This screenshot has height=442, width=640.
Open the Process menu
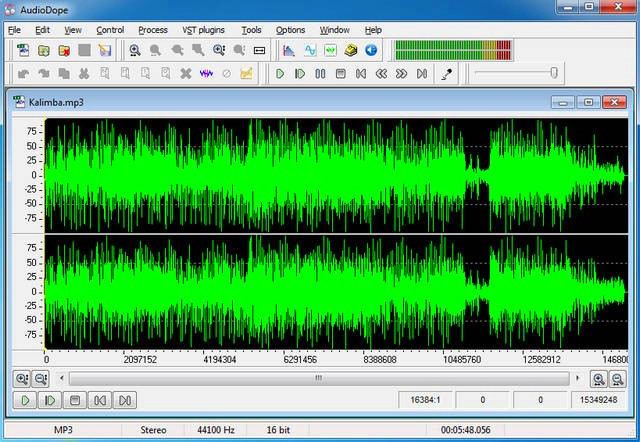(153, 30)
